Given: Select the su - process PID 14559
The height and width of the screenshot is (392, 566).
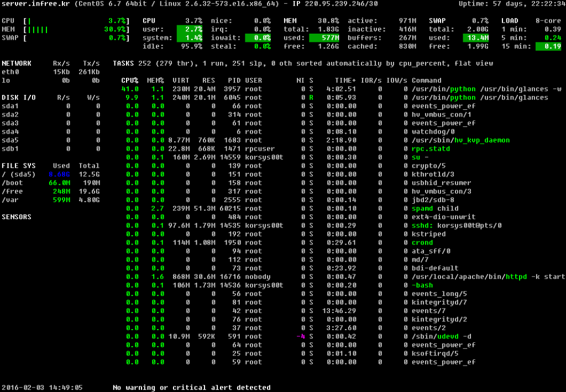Looking at the screenshot, I should click(277, 157).
